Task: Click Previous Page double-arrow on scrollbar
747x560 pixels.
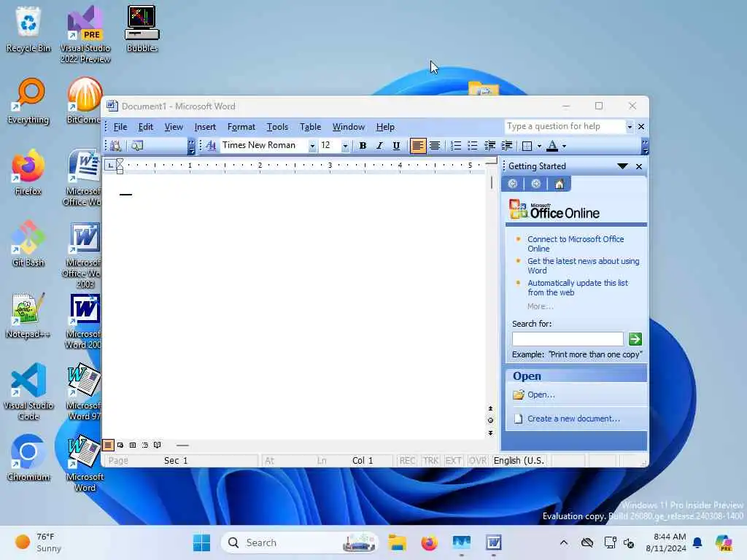Action: coord(490,408)
